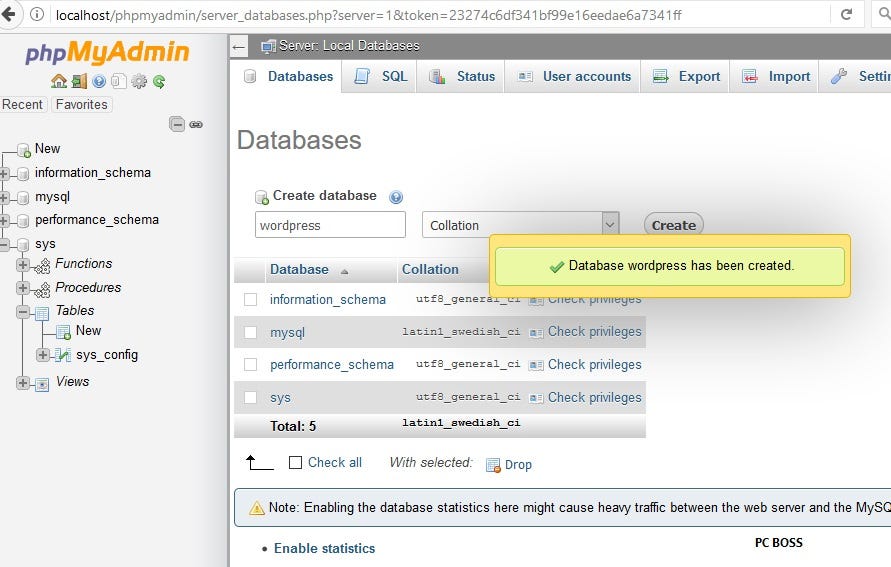Click the link-with-main-panel chain icon
The image size is (891, 567).
(x=196, y=124)
